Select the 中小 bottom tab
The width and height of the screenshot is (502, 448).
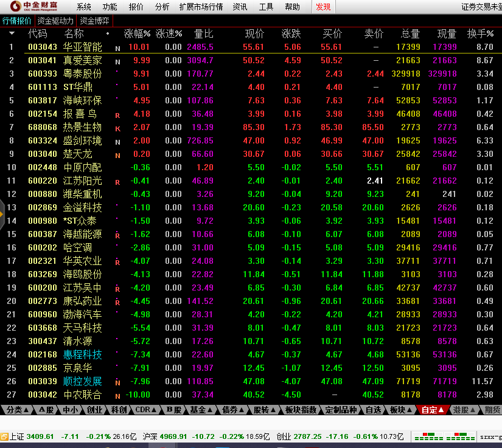[x=70, y=410]
